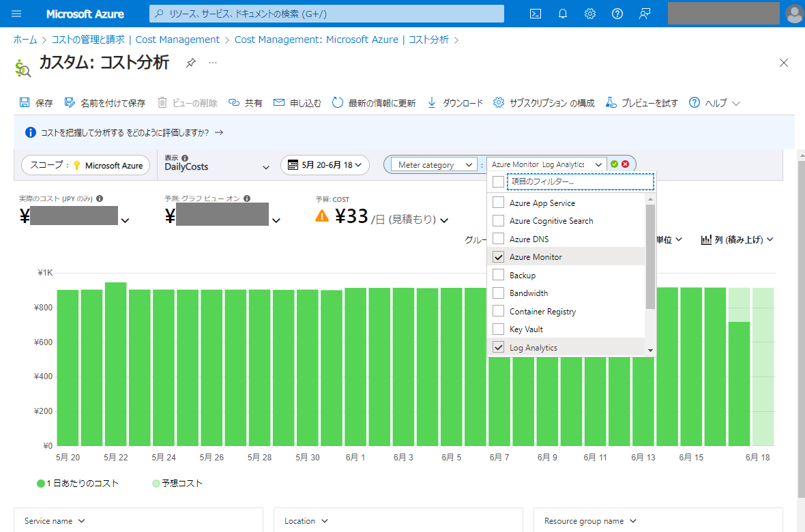
Task: Click info icon beside 予測 グラフ ビュー オン
Action: point(247,198)
